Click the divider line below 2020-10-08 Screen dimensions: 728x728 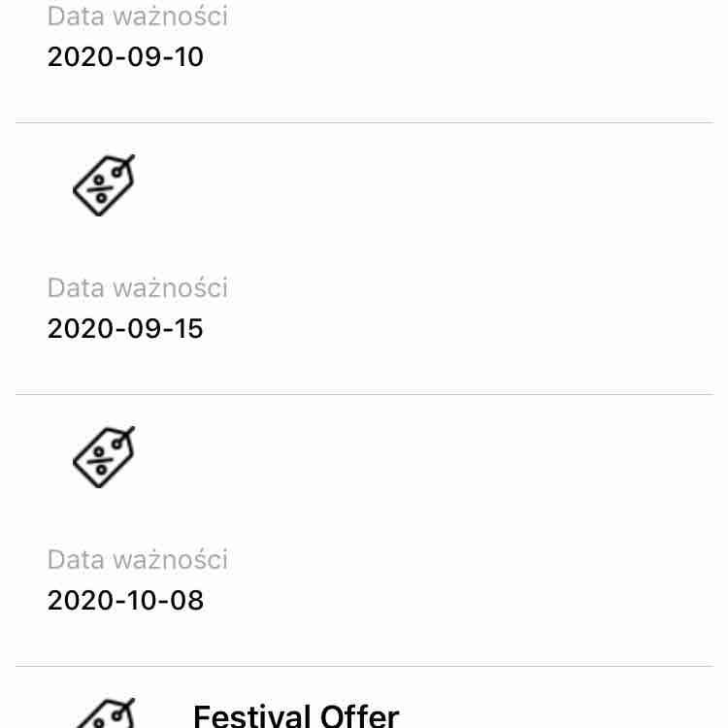(364, 666)
